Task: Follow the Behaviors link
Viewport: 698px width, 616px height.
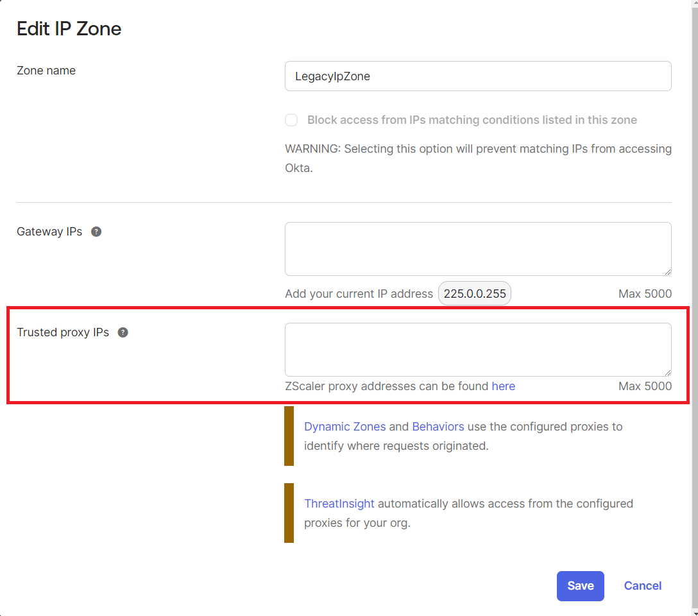Action: pos(438,427)
